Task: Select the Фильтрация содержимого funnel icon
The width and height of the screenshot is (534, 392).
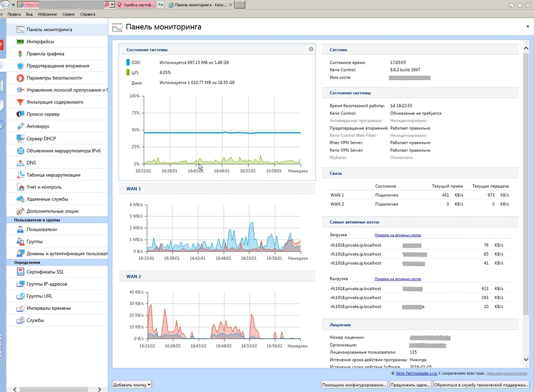Action: 20,102
